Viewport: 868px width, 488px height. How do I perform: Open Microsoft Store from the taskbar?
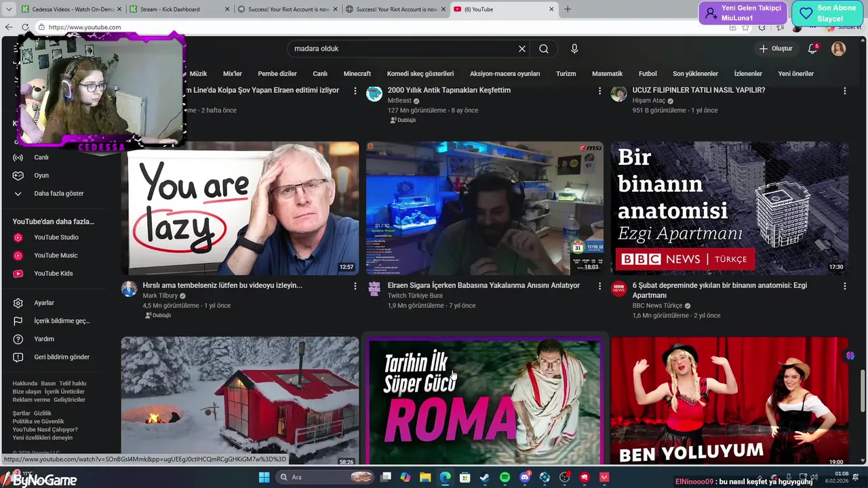click(465, 477)
